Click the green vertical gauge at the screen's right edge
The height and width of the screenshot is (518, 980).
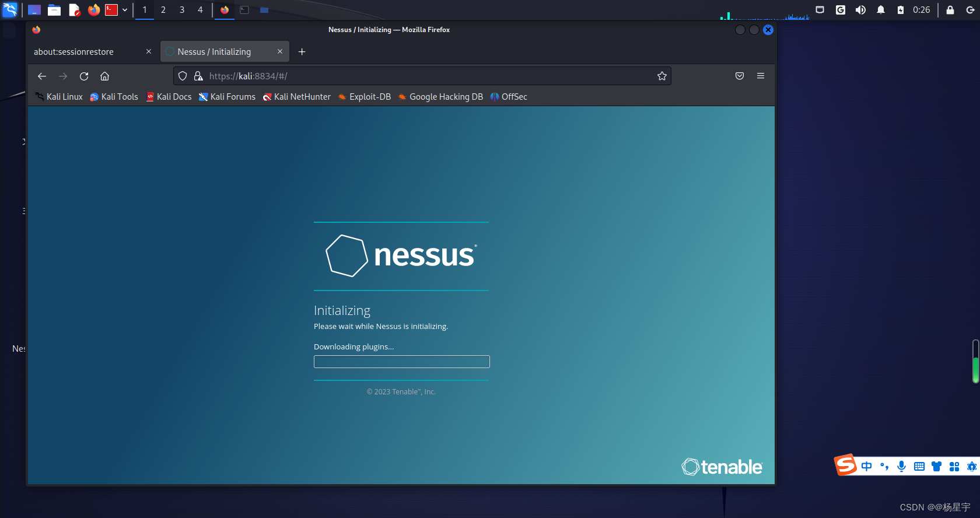coord(975,361)
